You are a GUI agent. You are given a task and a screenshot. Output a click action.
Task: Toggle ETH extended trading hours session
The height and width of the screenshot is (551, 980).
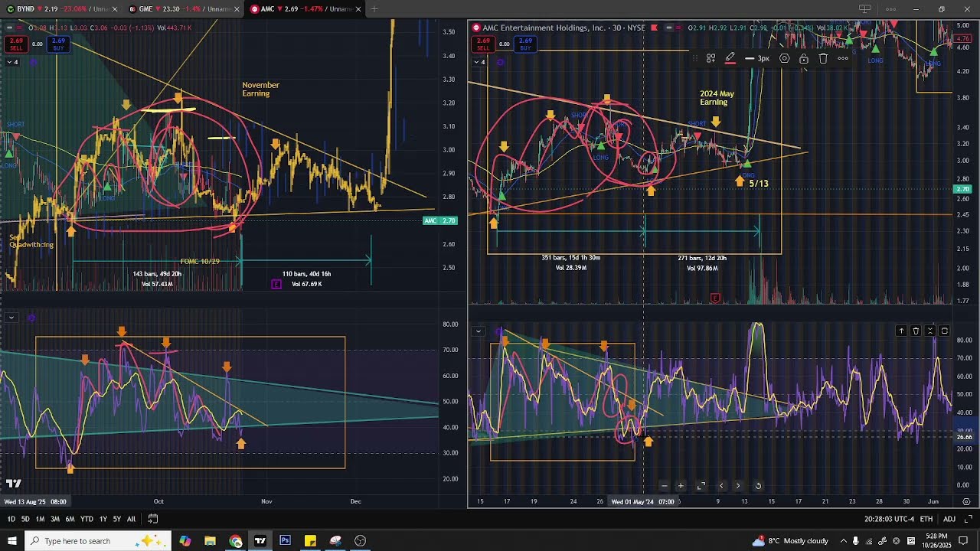point(926,519)
